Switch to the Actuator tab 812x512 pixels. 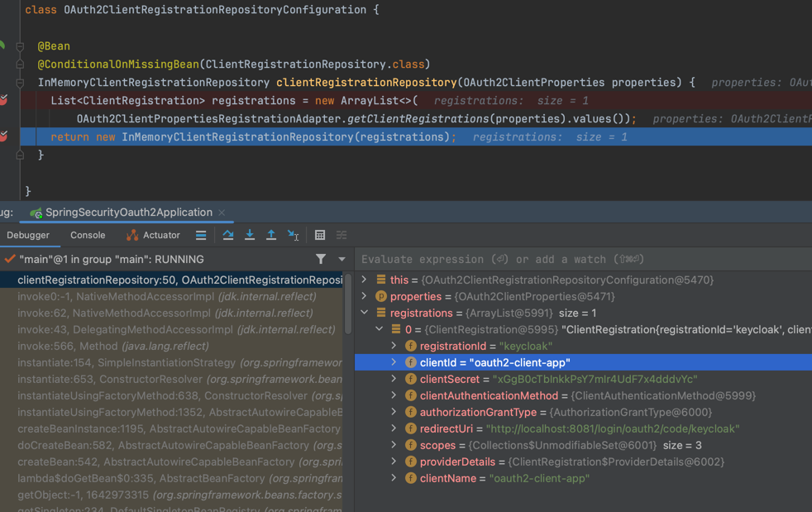coord(160,235)
